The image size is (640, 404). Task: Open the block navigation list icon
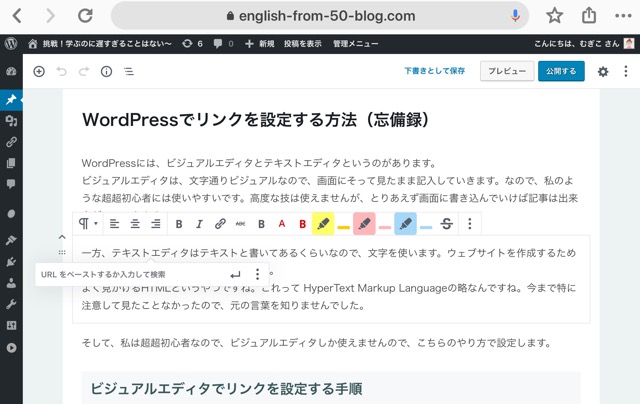[x=129, y=72]
